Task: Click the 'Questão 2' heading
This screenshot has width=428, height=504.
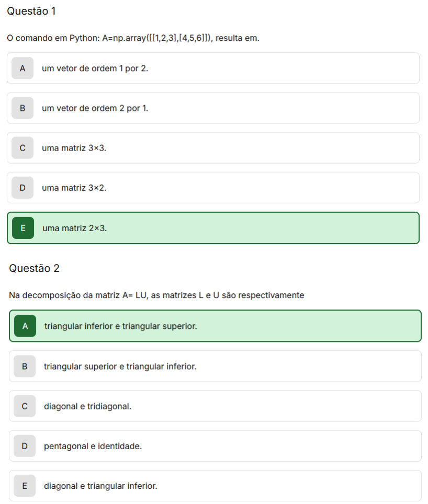Action: 34,268
